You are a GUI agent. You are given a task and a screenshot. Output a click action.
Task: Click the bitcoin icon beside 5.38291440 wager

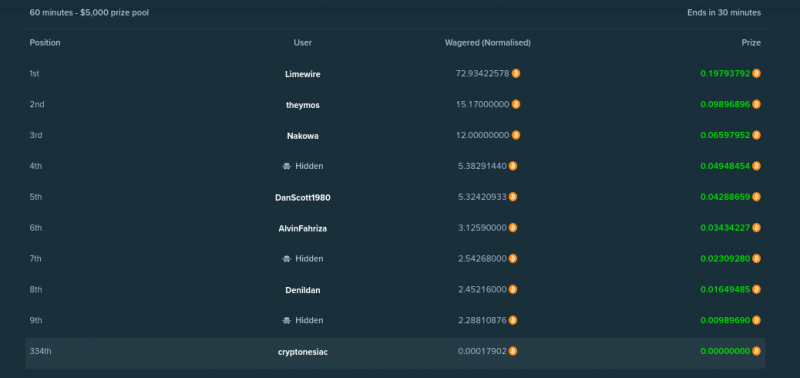pos(513,166)
